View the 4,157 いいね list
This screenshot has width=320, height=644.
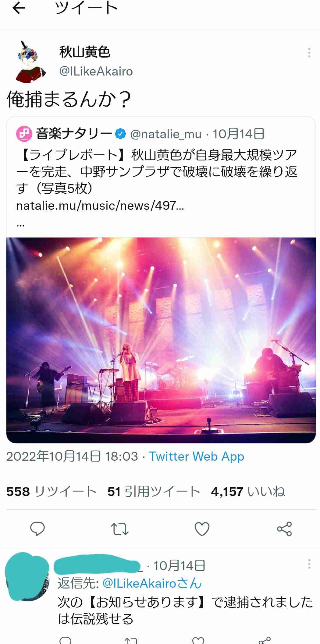248,491
